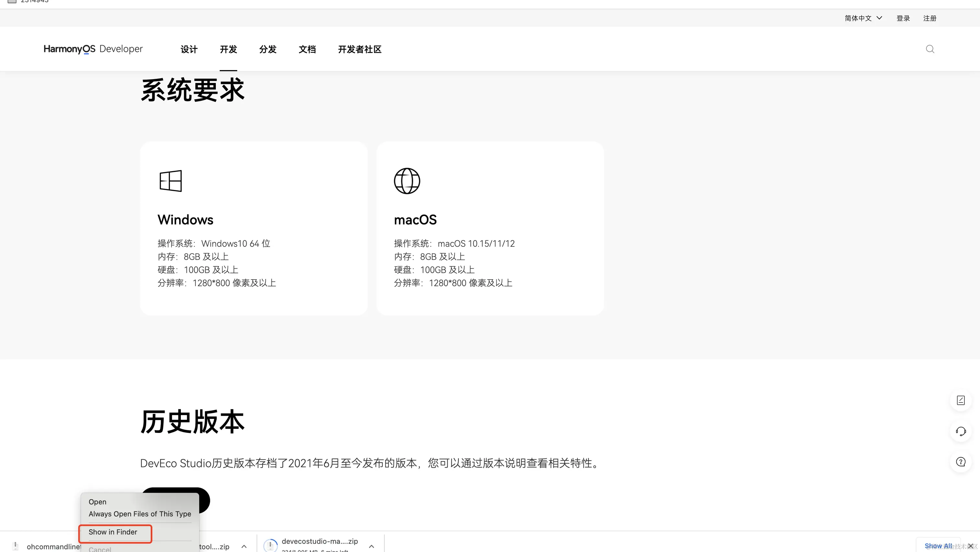Click the macOS globe icon

[407, 181]
